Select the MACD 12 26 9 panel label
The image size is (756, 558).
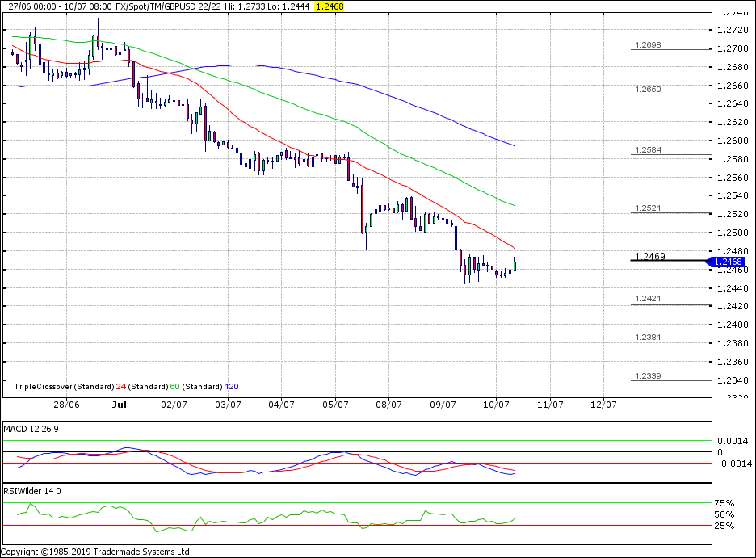(29, 426)
